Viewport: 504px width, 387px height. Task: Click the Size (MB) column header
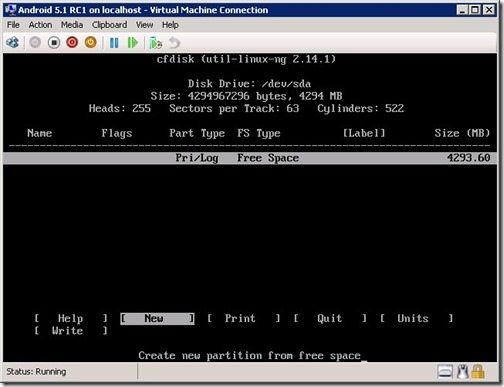pos(462,133)
